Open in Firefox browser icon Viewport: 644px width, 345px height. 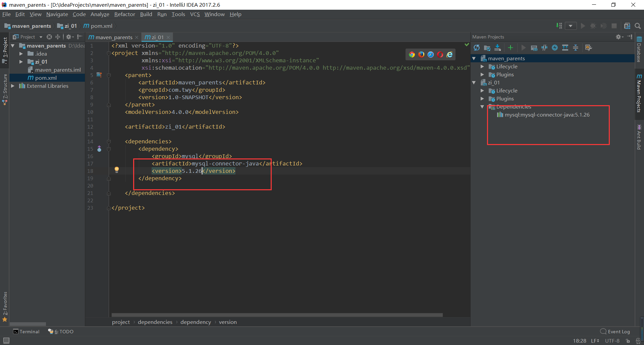pos(421,55)
